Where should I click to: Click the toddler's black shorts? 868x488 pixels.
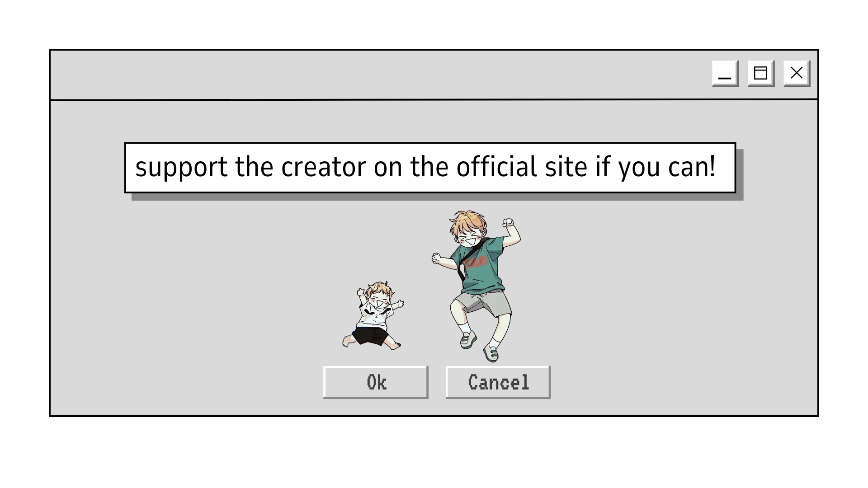(370, 336)
